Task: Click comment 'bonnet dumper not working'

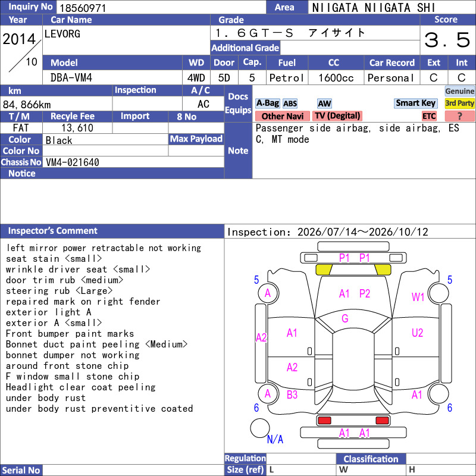Action: pos(73,355)
